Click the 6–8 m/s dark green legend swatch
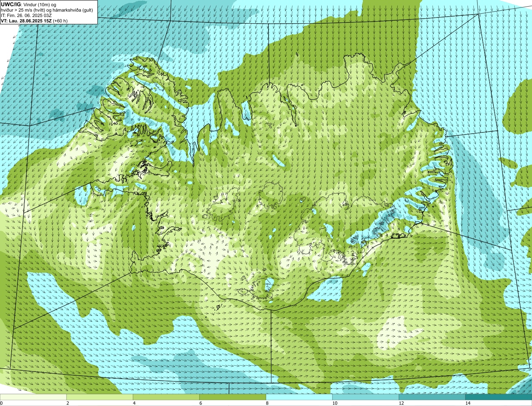 pos(233,397)
